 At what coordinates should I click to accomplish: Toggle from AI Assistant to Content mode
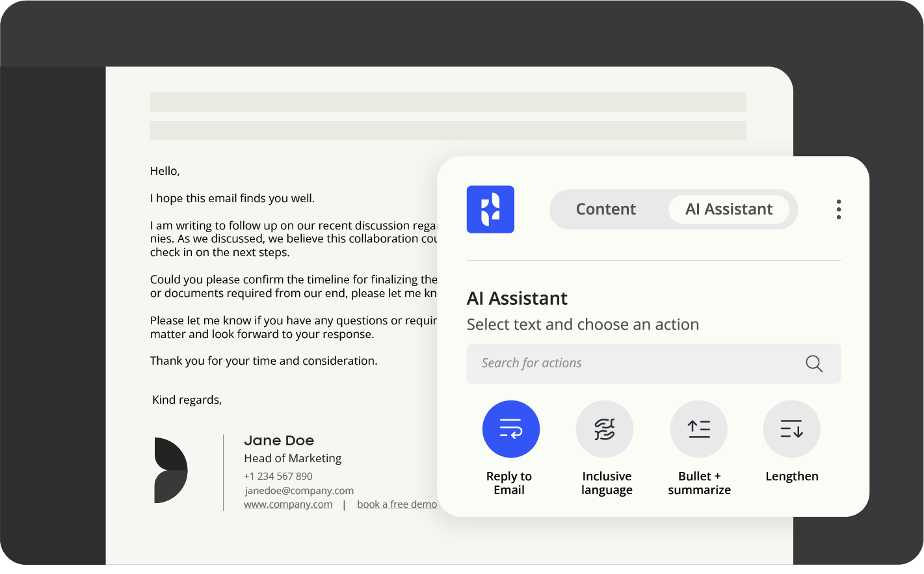pos(605,209)
